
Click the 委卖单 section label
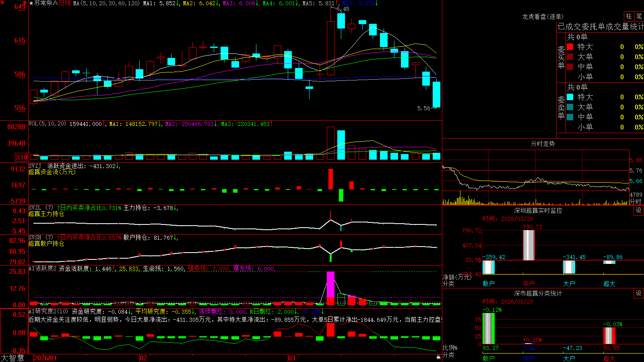pyautogui.click(x=561, y=107)
